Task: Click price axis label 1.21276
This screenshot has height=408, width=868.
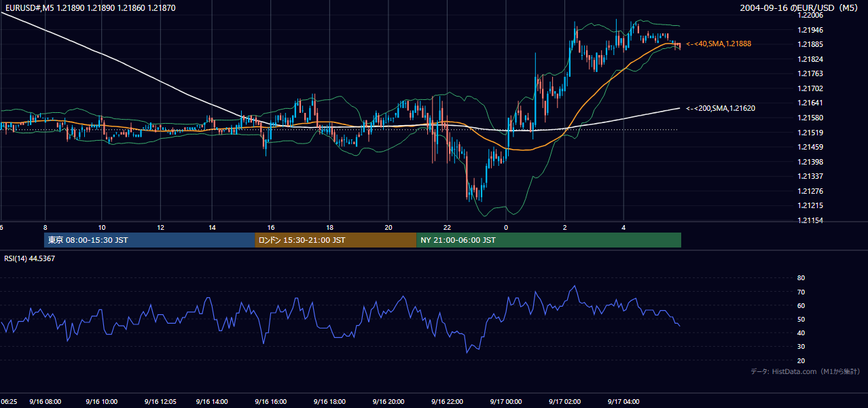Action: [x=810, y=191]
